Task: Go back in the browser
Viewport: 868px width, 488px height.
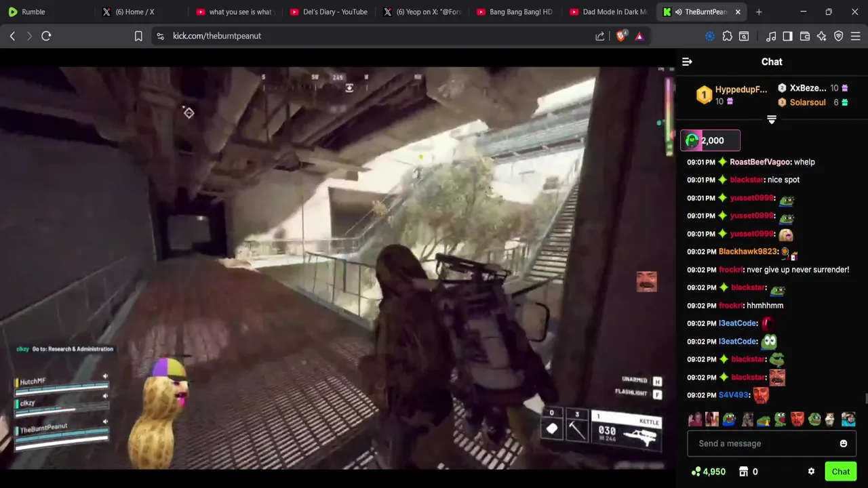Action: 12,36
